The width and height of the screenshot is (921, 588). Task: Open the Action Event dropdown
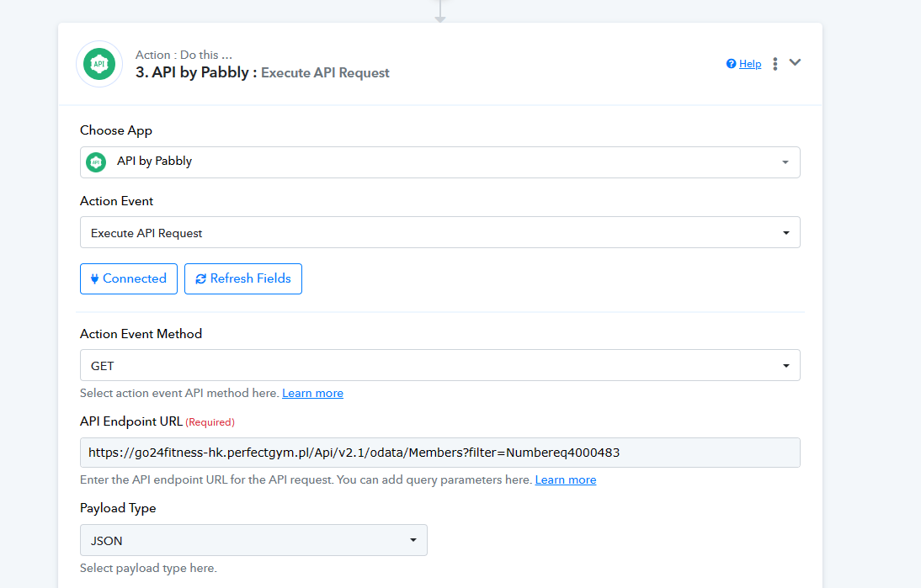440,232
